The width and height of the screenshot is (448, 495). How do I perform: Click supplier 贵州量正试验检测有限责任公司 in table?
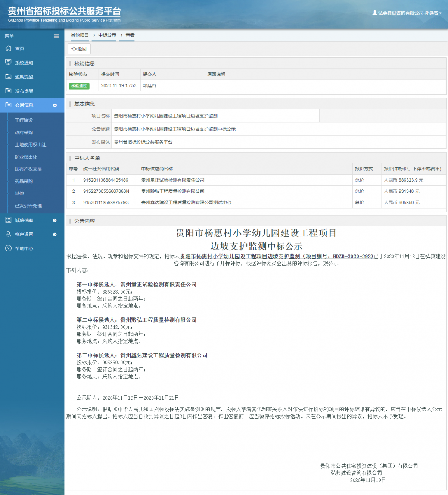[173, 180]
